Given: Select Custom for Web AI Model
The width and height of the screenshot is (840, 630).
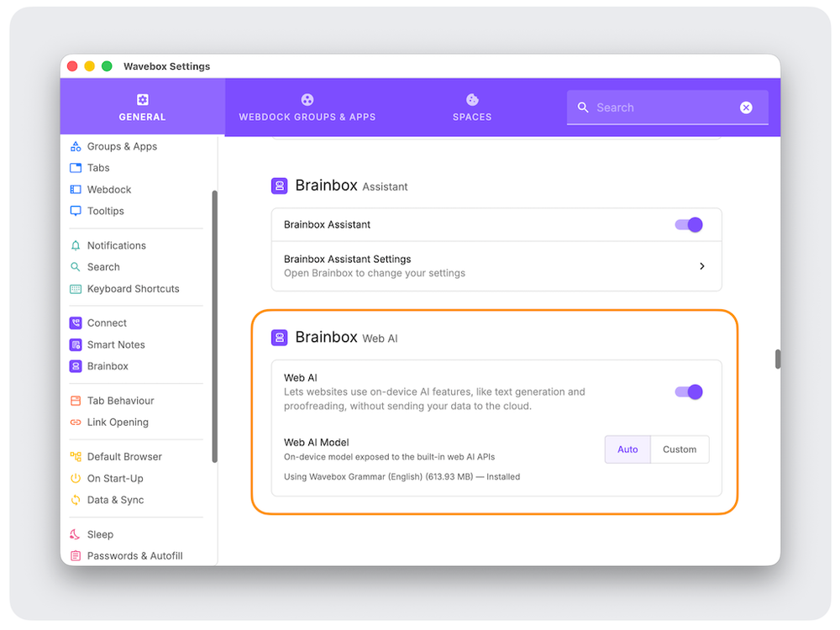Looking at the screenshot, I should [680, 449].
